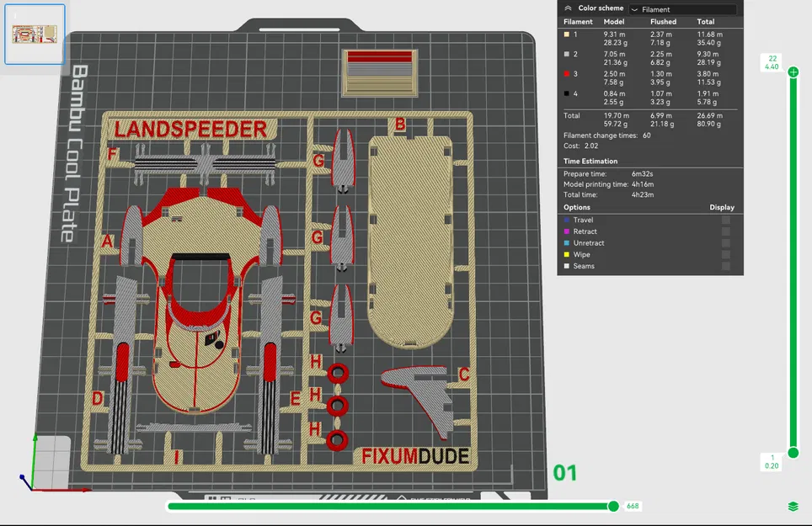This screenshot has height=526, width=812.
Task: Click the bottom handle of layer slider
Action: pos(793,453)
